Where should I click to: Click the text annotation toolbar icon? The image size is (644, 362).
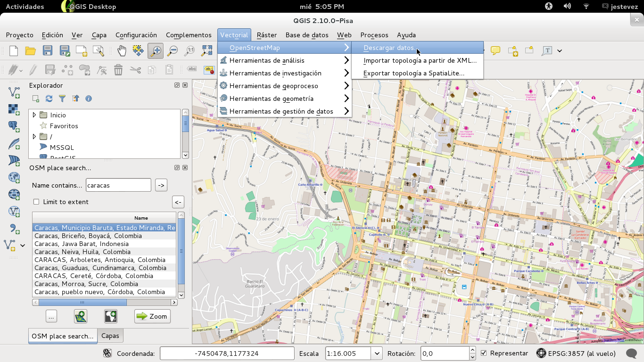(547, 50)
